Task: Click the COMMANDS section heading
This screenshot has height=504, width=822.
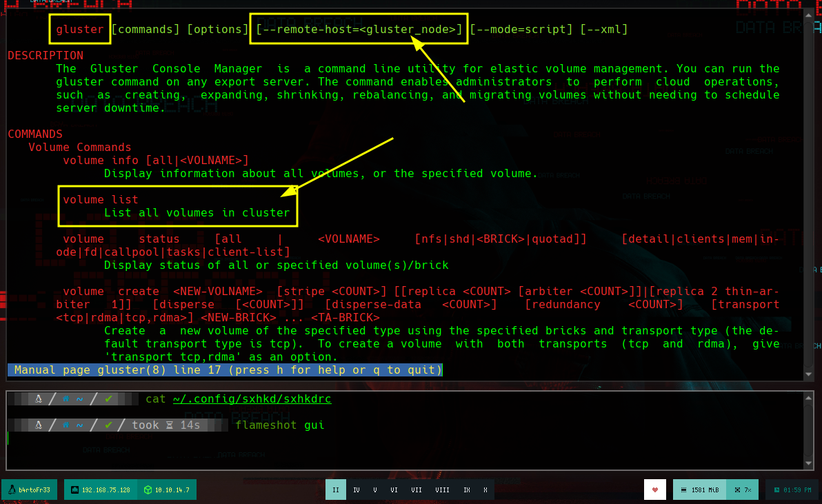Action: point(35,134)
